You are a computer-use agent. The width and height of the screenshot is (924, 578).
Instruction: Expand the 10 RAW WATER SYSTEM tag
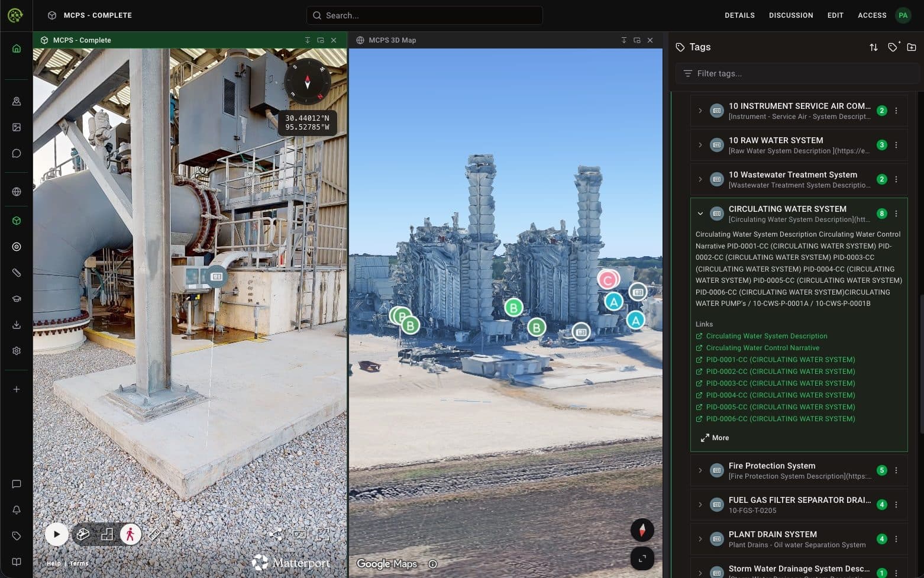[700, 145]
